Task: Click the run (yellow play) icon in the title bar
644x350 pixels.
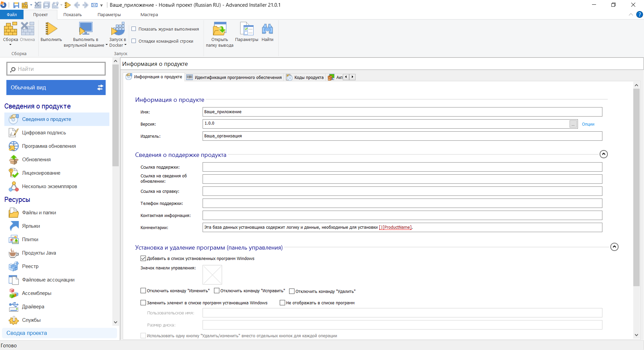Action: point(67,5)
